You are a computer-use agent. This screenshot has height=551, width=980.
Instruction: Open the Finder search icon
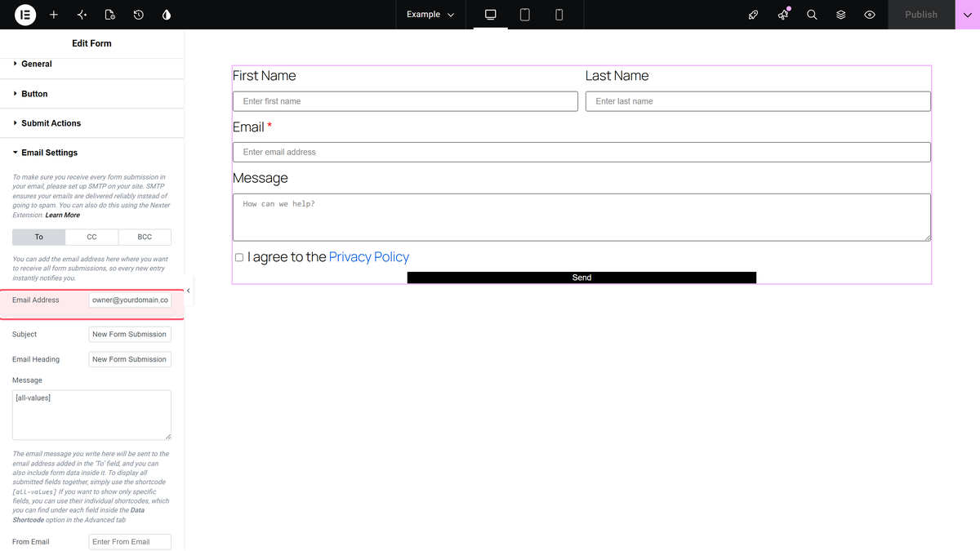coord(812,15)
